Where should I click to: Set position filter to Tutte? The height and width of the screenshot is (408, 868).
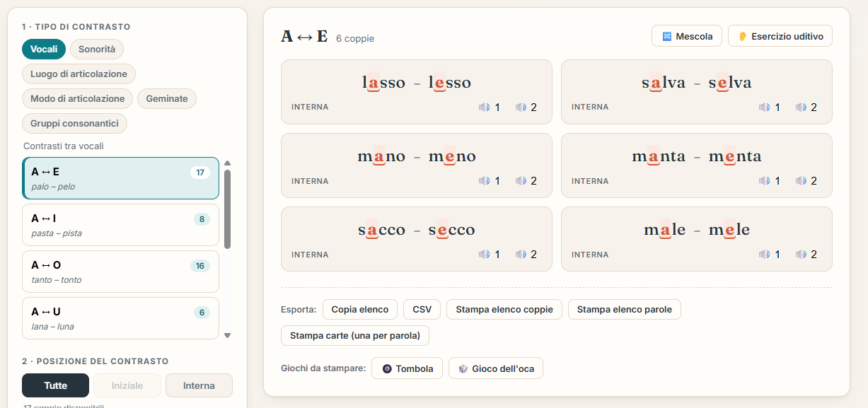tap(56, 385)
